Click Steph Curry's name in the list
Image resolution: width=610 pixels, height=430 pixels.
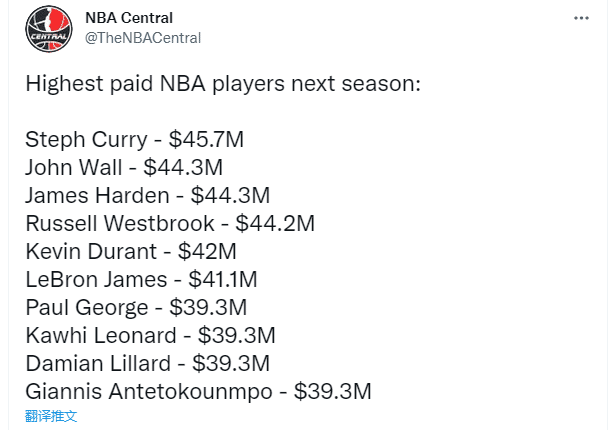pos(82,139)
